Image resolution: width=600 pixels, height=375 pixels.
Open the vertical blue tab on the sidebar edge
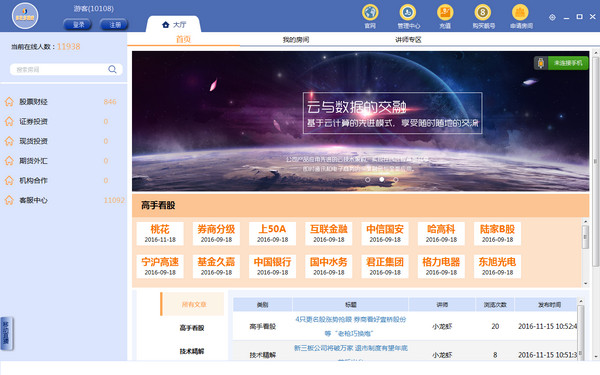[x=7, y=333]
